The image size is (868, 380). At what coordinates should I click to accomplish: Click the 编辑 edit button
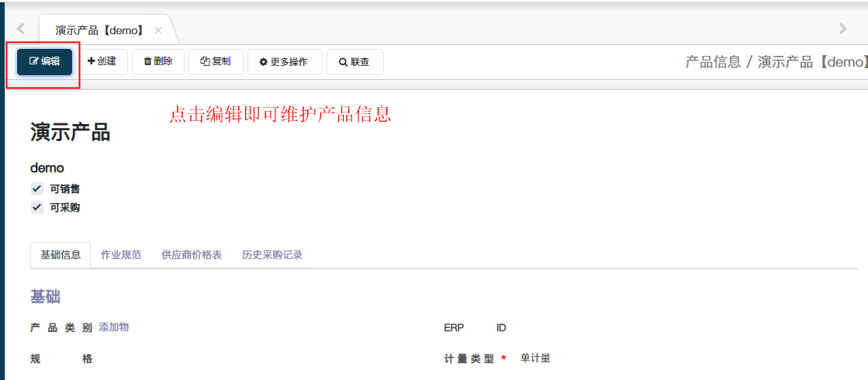pos(45,62)
